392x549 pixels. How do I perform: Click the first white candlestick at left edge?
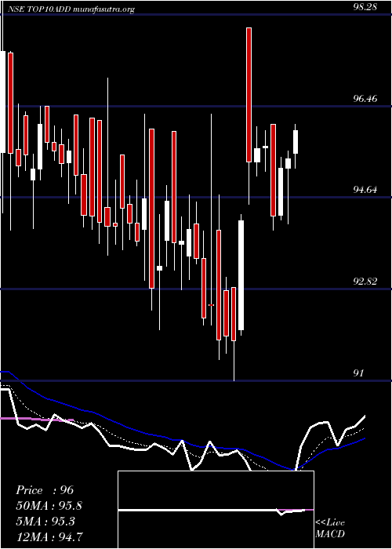3,102
